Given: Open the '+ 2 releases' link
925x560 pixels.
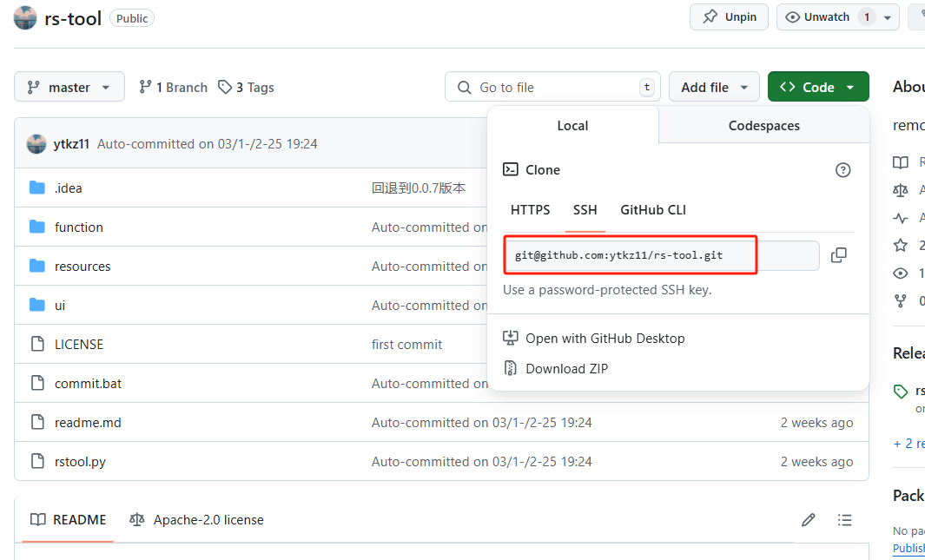Looking at the screenshot, I should (909, 444).
